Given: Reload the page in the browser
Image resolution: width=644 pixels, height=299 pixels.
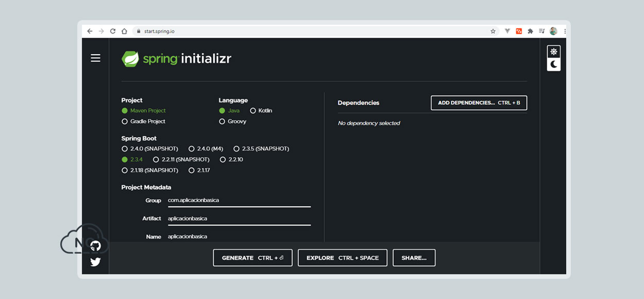Looking at the screenshot, I should tap(113, 31).
